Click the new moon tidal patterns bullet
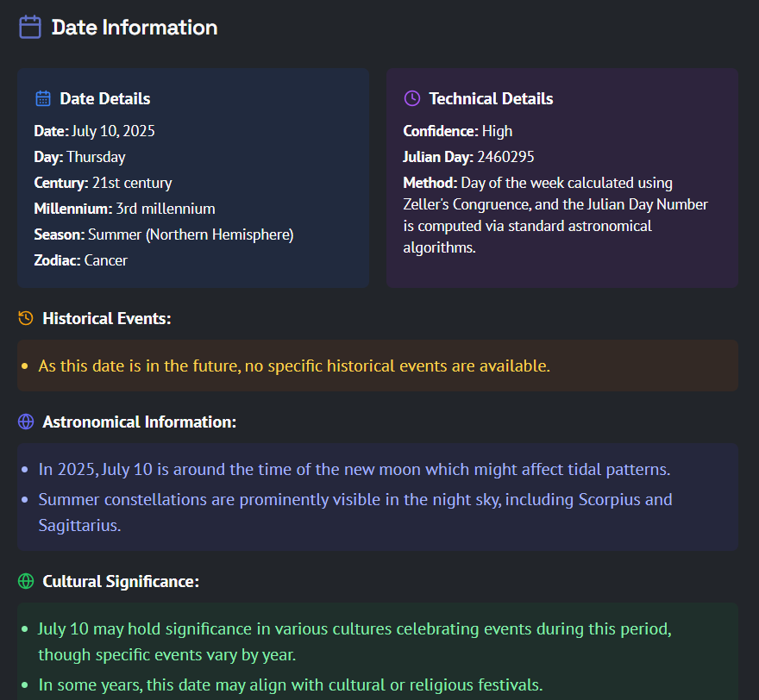Viewport: 759px width, 700px height. [x=354, y=469]
